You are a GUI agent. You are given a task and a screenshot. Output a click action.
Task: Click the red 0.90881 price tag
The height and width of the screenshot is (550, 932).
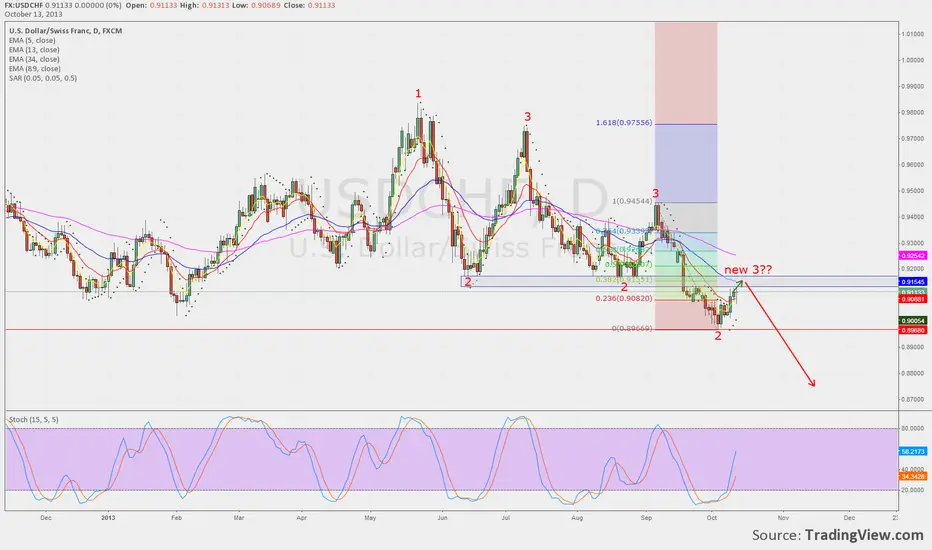[x=912, y=299]
